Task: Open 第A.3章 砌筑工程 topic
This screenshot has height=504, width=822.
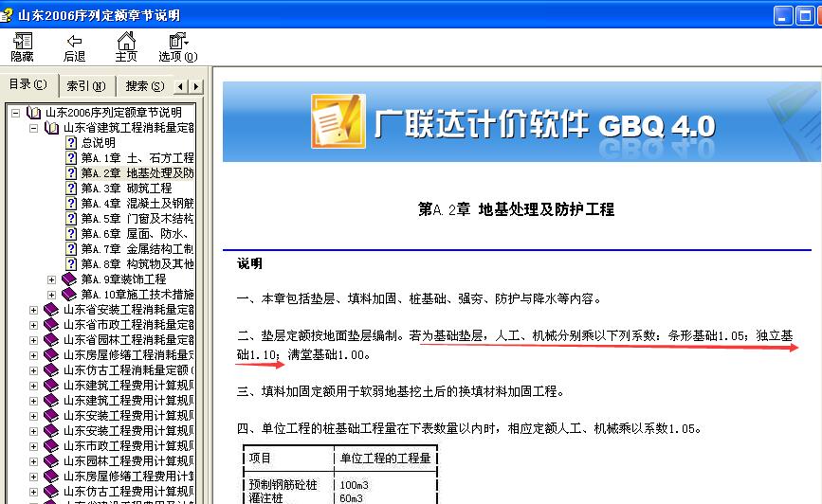Action: tap(126, 189)
